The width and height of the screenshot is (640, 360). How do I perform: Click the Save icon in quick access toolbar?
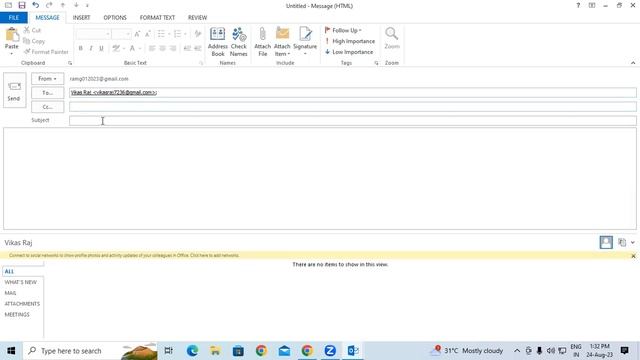[x=22, y=5]
